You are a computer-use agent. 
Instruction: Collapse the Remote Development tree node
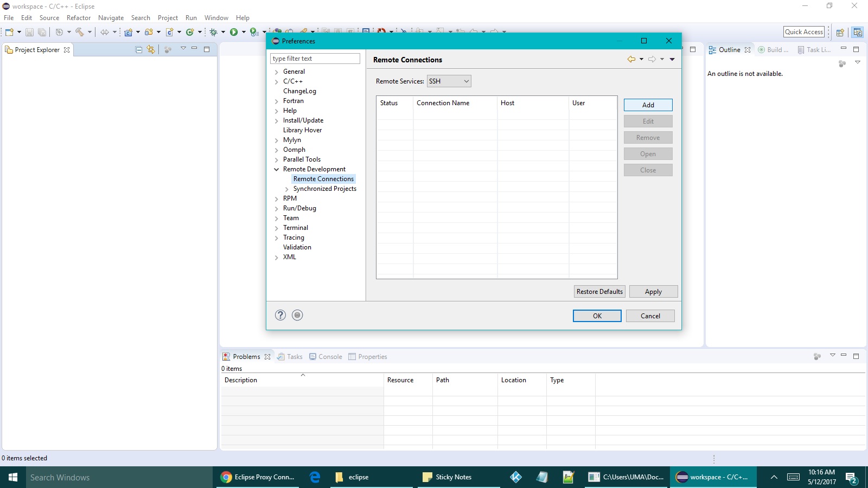[277, 169]
